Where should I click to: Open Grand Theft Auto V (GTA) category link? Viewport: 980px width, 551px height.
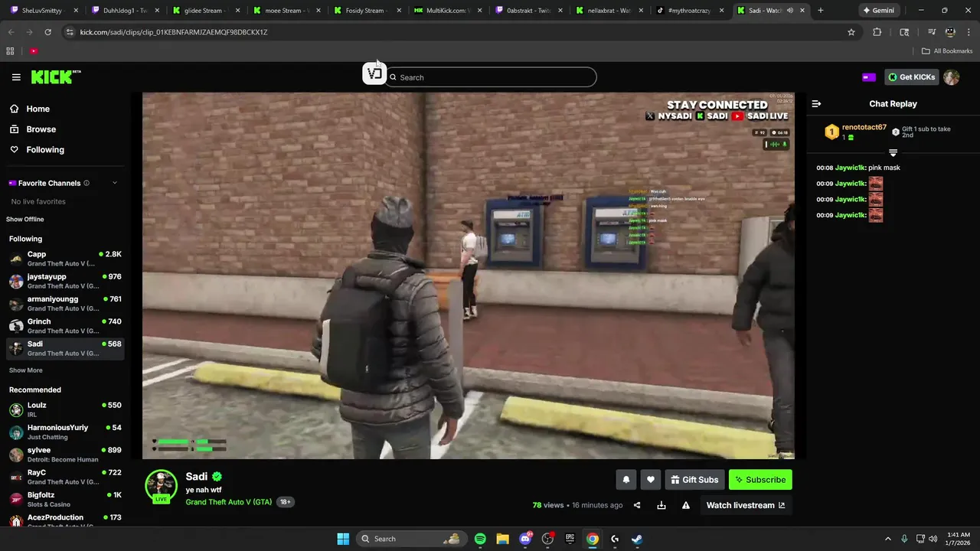pyautogui.click(x=229, y=502)
